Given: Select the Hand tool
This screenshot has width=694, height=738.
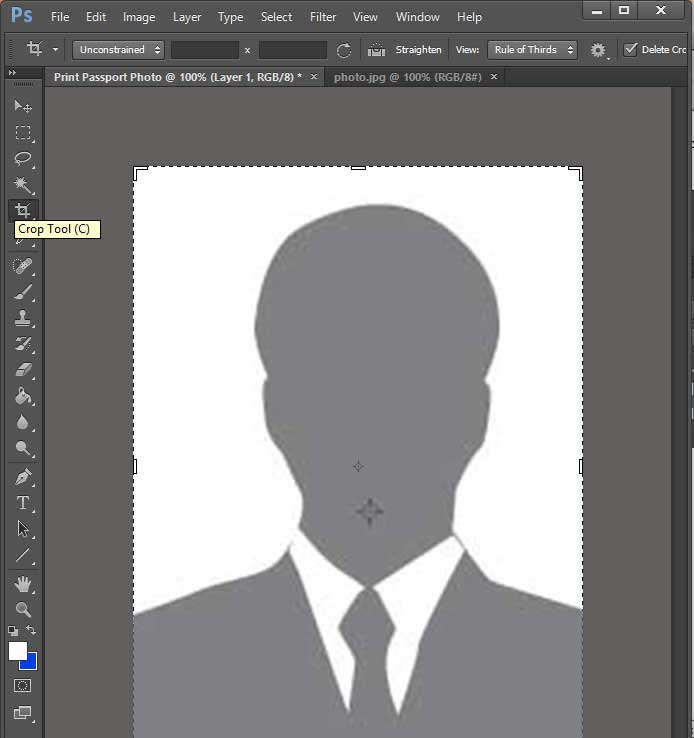Looking at the screenshot, I should point(23,584).
